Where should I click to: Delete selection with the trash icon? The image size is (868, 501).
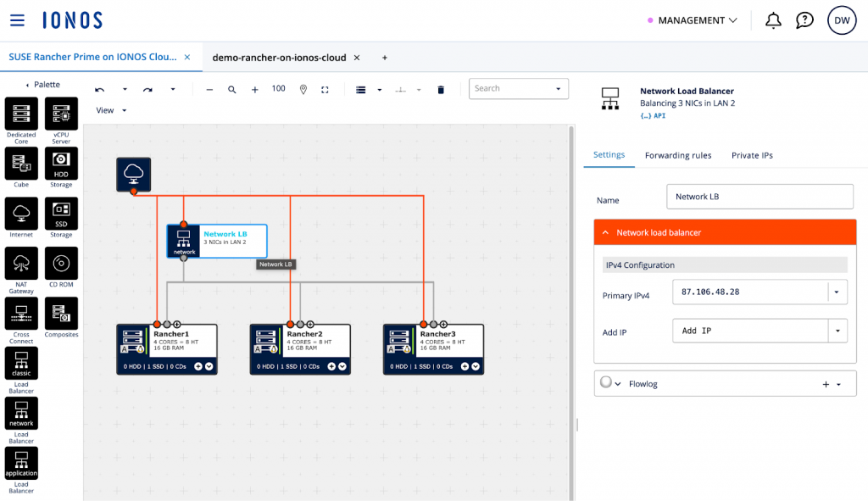click(x=441, y=89)
